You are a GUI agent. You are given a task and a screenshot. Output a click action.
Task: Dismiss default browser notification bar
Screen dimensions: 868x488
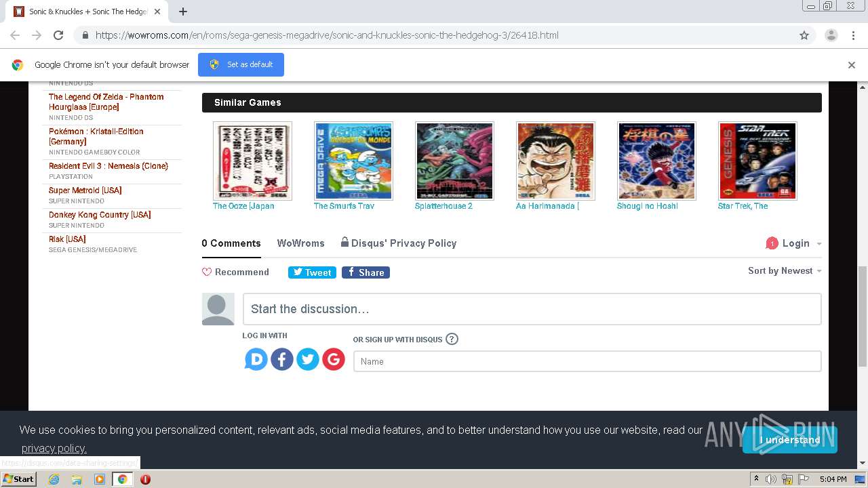click(851, 65)
